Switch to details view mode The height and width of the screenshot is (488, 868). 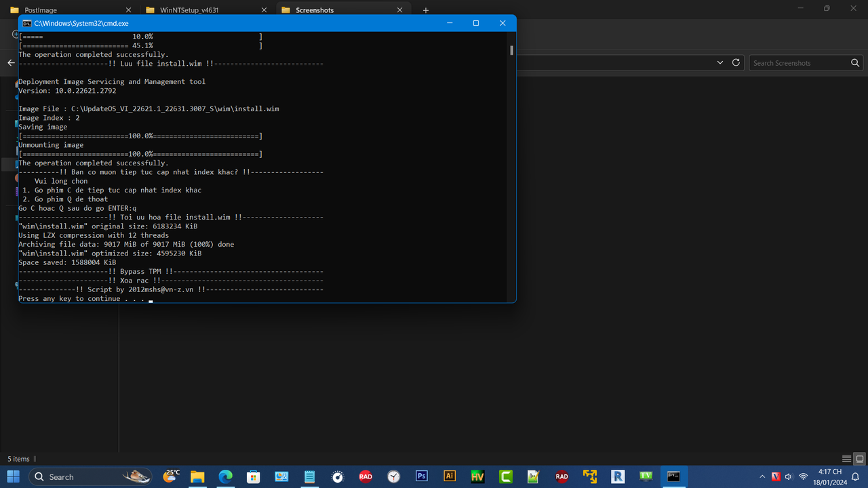[846, 458]
